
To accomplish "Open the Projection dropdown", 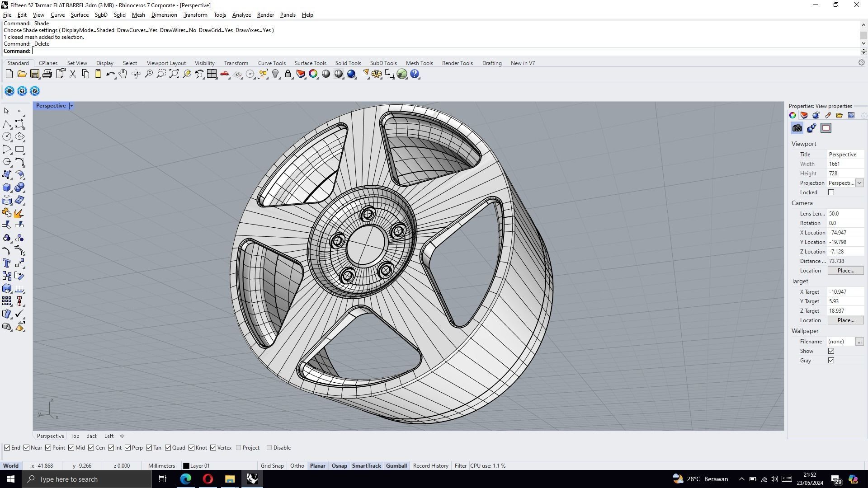I will point(859,183).
